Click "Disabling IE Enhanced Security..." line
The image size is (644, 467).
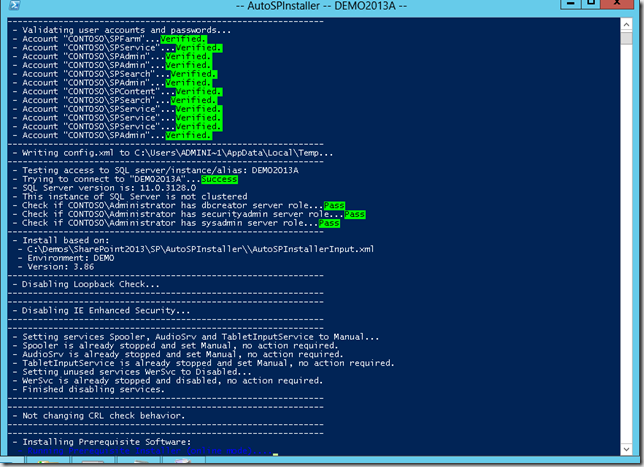point(101,311)
